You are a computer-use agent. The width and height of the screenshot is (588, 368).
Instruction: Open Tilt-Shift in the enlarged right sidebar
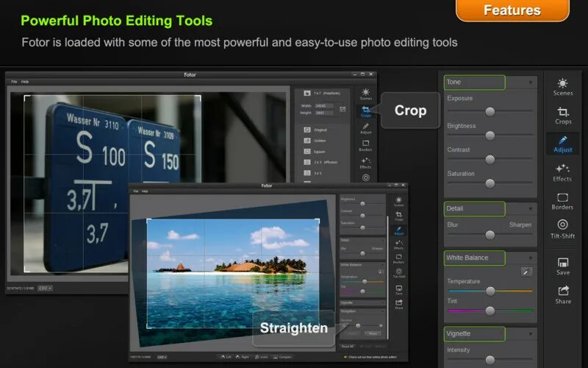(562, 229)
